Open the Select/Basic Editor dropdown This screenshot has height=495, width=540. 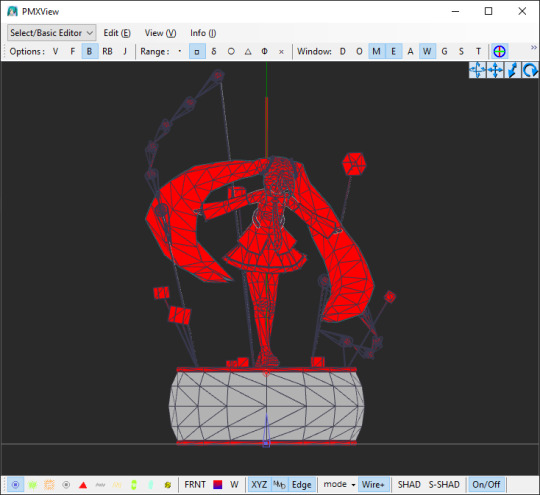(x=51, y=33)
